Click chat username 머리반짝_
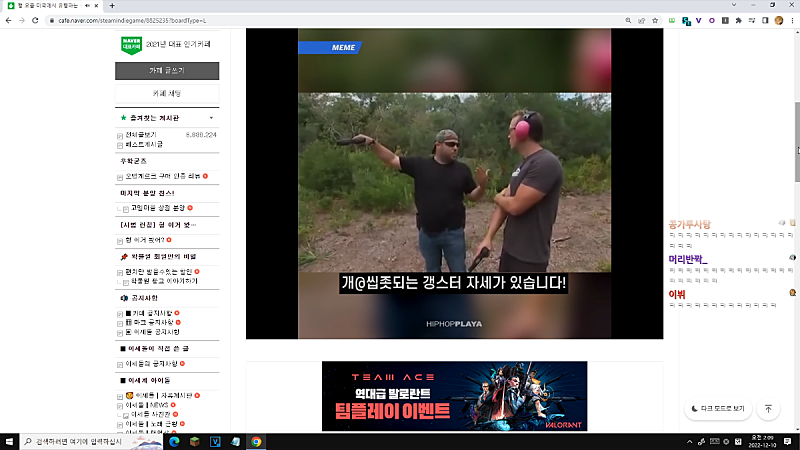Viewport: 800px width, 450px height. [688, 259]
